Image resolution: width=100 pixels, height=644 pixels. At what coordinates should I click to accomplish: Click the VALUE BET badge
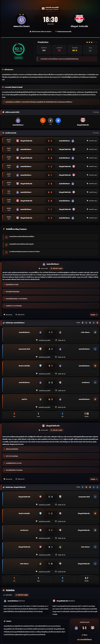tap(19, 58)
